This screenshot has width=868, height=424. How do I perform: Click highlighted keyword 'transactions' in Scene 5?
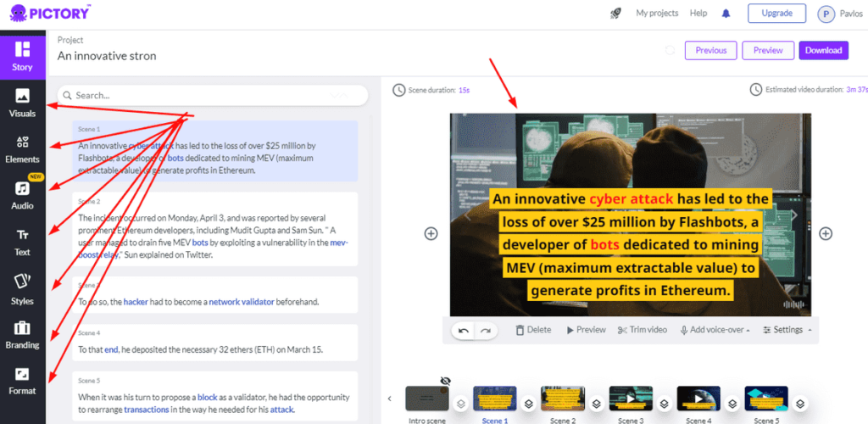(146, 410)
